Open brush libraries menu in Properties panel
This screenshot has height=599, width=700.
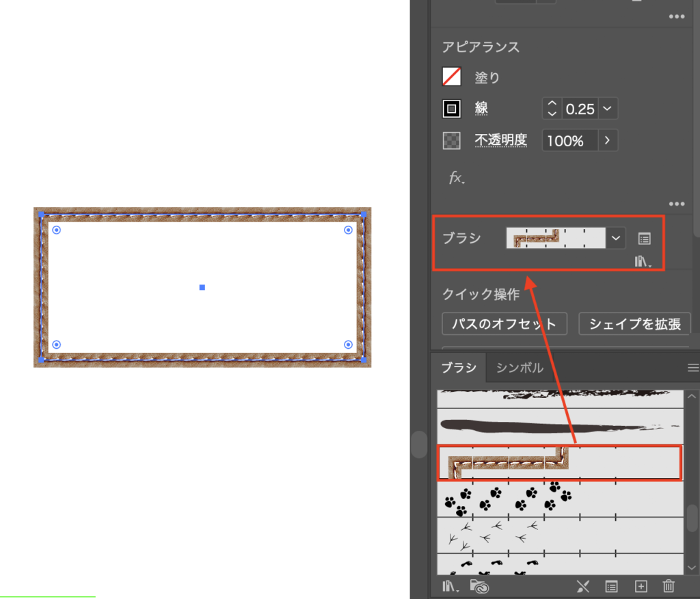pyautogui.click(x=643, y=261)
